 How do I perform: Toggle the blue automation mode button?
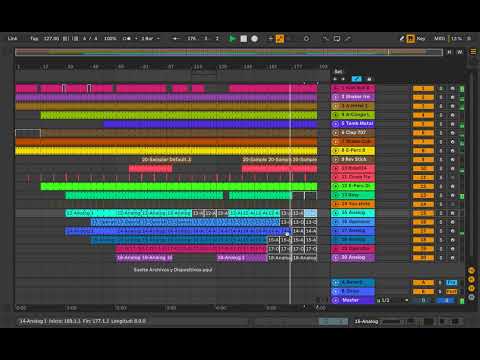pyautogui.click(x=356, y=79)
